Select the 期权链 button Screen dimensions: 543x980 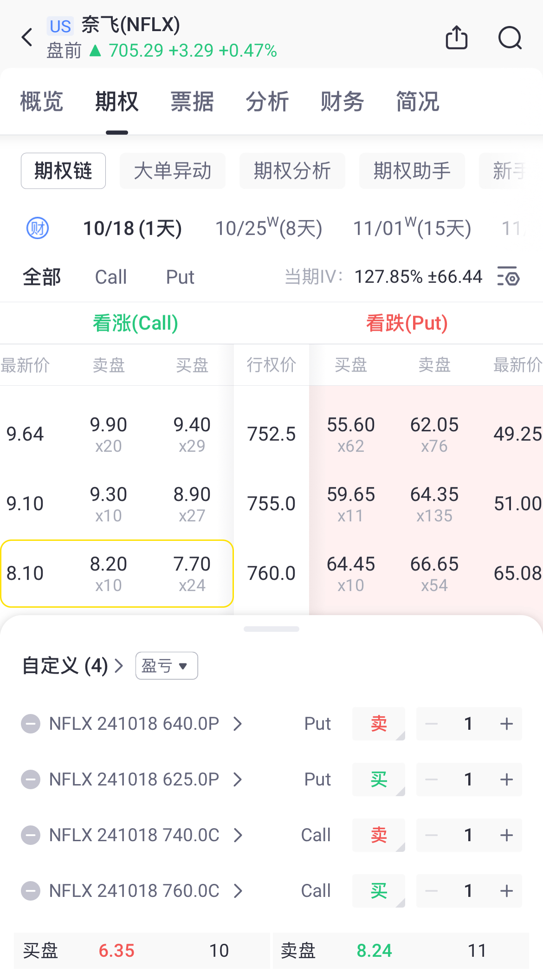coord(63,171)
